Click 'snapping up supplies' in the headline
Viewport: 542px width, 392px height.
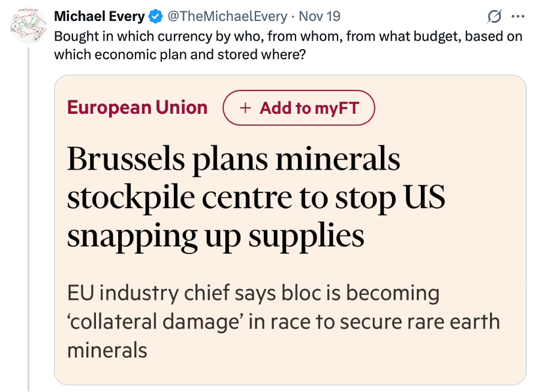216,236
